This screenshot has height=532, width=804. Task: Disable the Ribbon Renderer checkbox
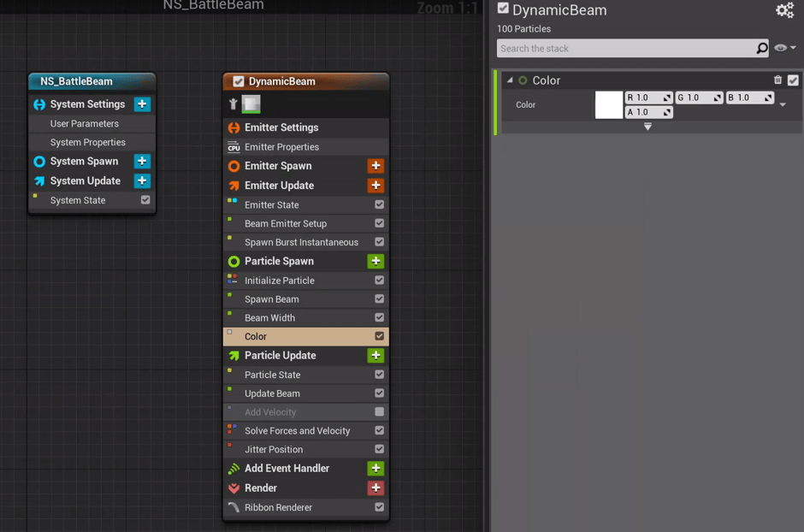tap(380, 507)
